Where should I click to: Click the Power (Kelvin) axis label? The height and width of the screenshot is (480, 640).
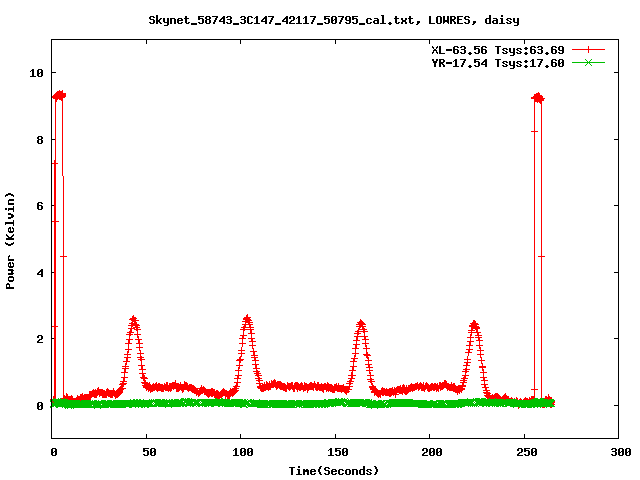click(x=10, y=241)
